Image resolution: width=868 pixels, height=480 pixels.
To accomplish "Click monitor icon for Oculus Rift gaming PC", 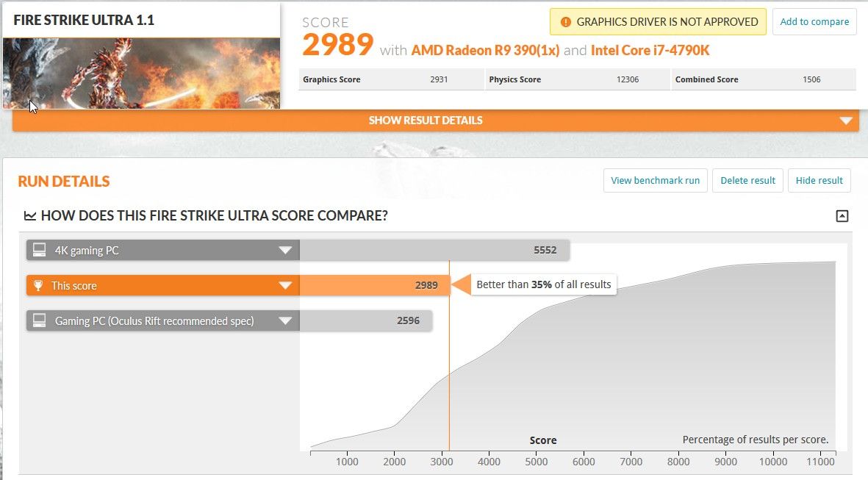I will (39, 320).
